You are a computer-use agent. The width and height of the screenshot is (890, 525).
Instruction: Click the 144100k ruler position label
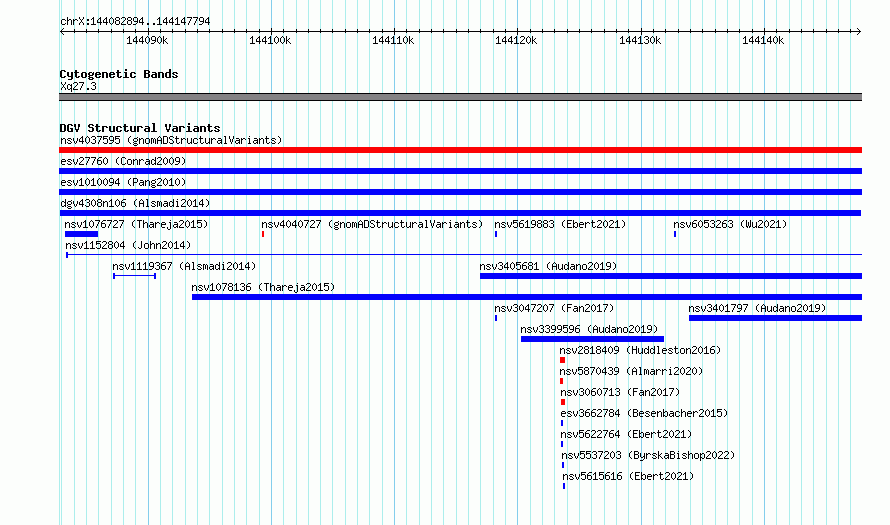pyautogui.click(x=270, y=41)
